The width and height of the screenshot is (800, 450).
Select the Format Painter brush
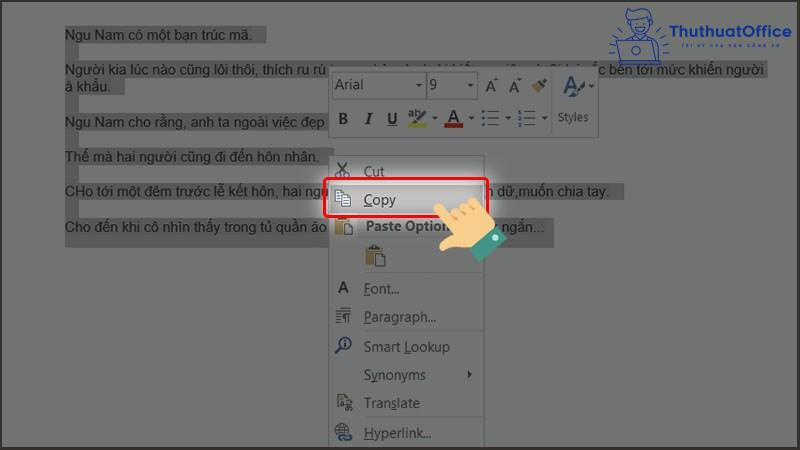[x=539, y=86]
